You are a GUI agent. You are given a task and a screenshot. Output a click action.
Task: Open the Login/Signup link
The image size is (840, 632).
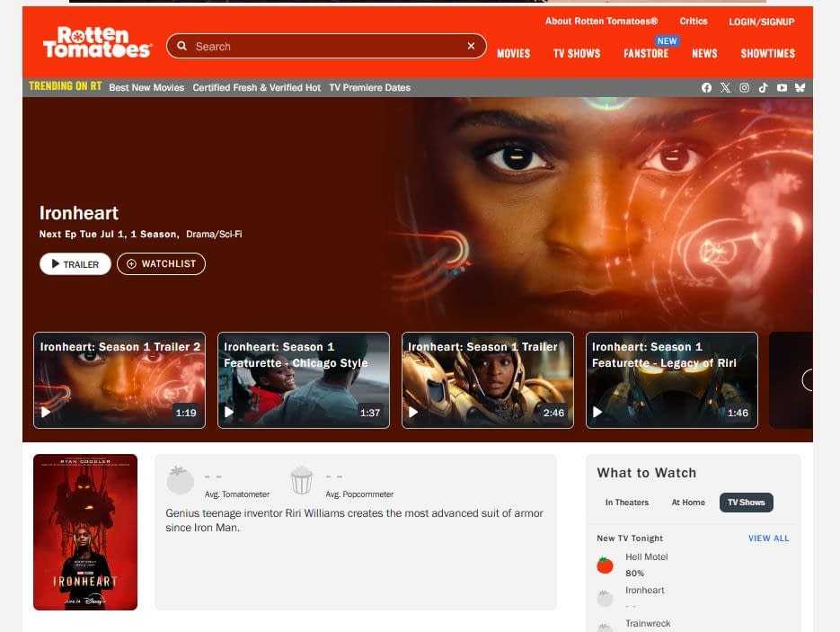coord(761,22)
